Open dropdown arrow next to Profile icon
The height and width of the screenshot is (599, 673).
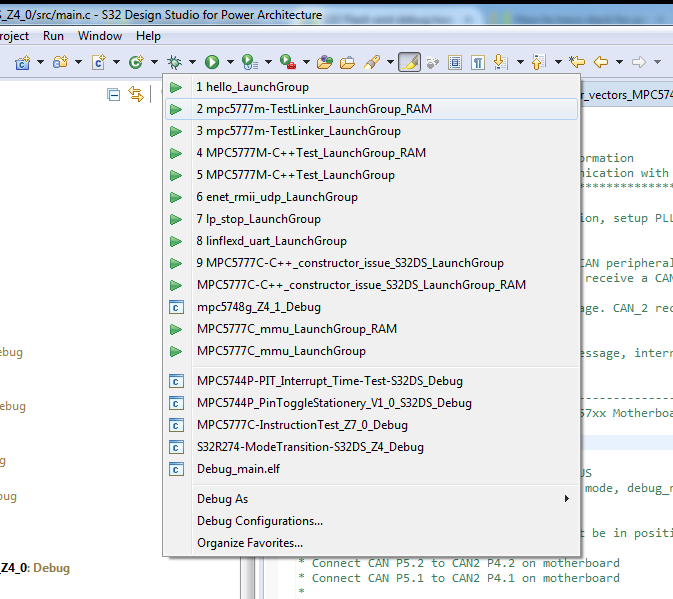click(x=268, y=63)
